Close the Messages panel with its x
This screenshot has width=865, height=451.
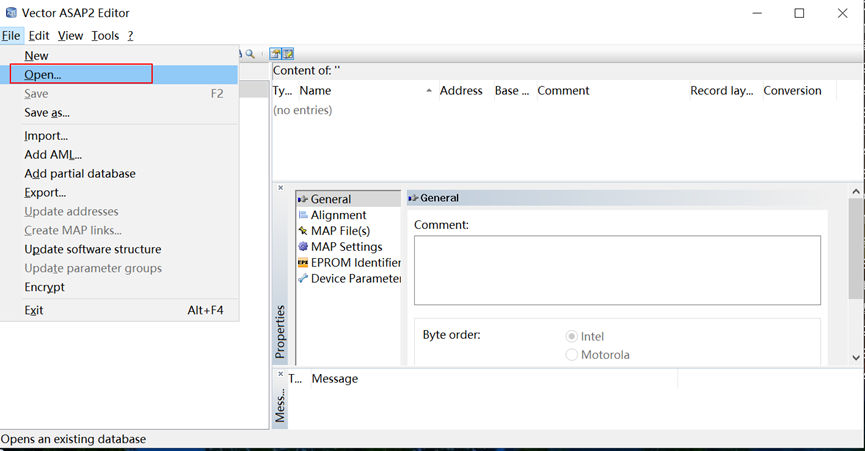coord(280,374)
